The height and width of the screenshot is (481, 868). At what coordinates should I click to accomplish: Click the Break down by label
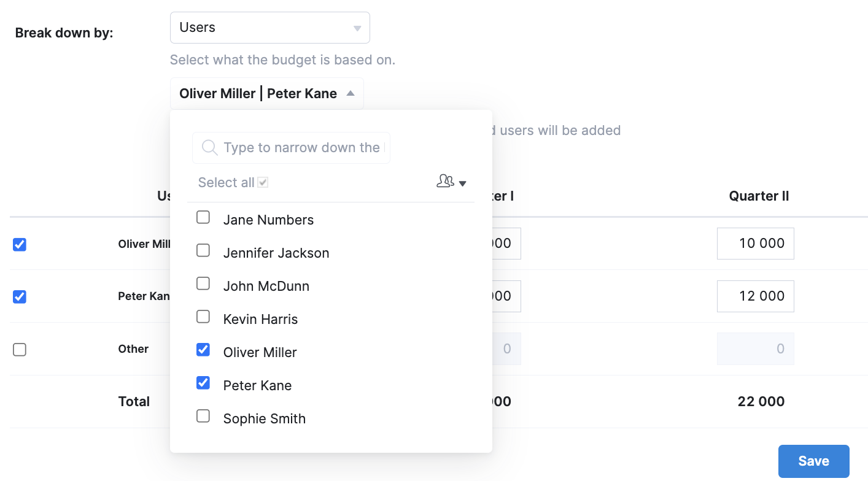64,33
